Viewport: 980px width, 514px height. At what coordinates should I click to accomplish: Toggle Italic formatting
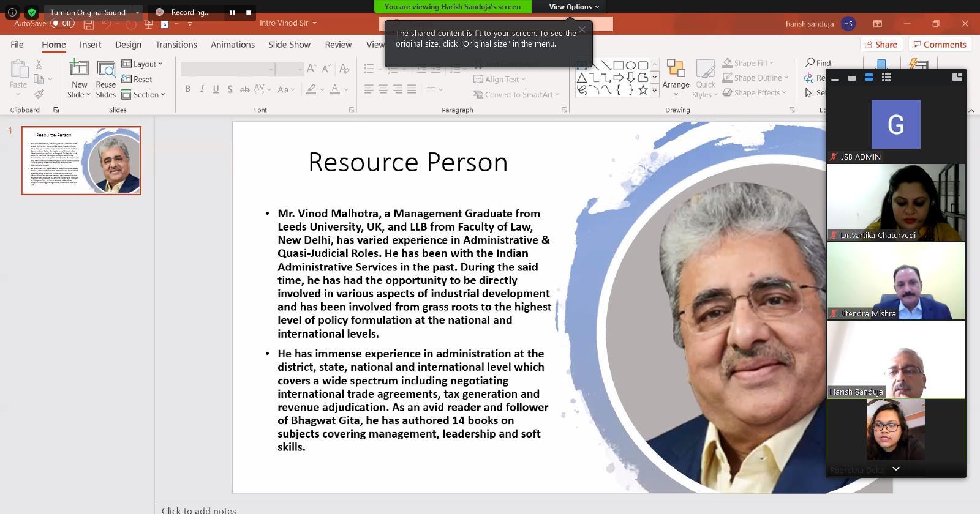pyautogui.click(x=202, y=89)
